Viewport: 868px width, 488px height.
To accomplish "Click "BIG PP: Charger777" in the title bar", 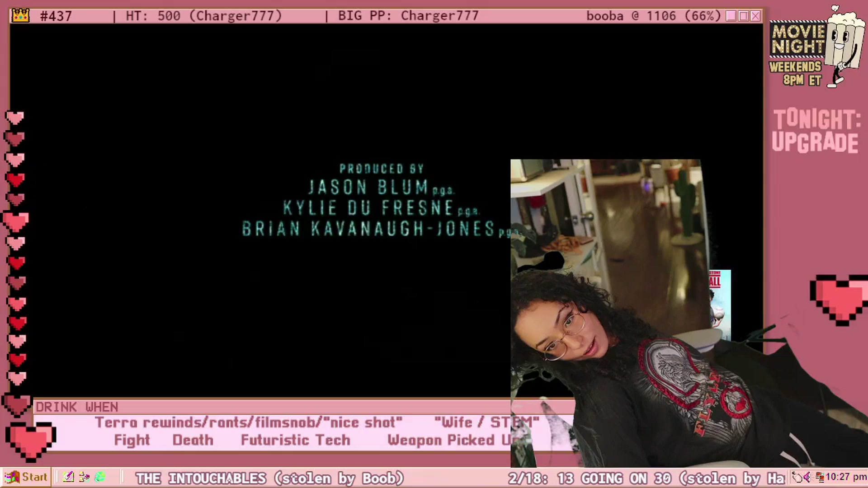I will tap(408, 16).
